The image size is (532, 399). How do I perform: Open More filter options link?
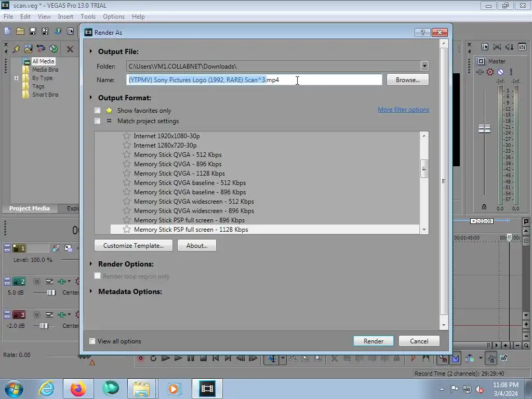[x=403, y=110]
